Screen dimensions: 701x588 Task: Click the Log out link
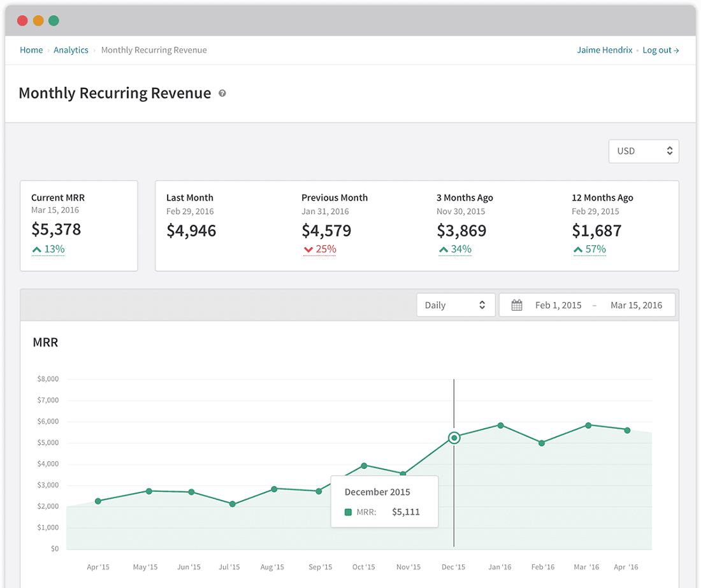tap(661, 50)
